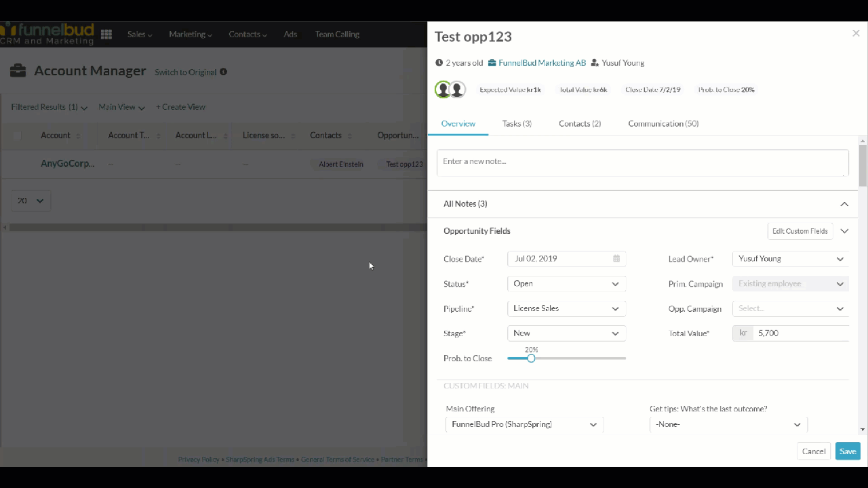868x488 pixels.
Task: Open the Opp. Campaign Select dropdown
Action: (x=791, y=308)
